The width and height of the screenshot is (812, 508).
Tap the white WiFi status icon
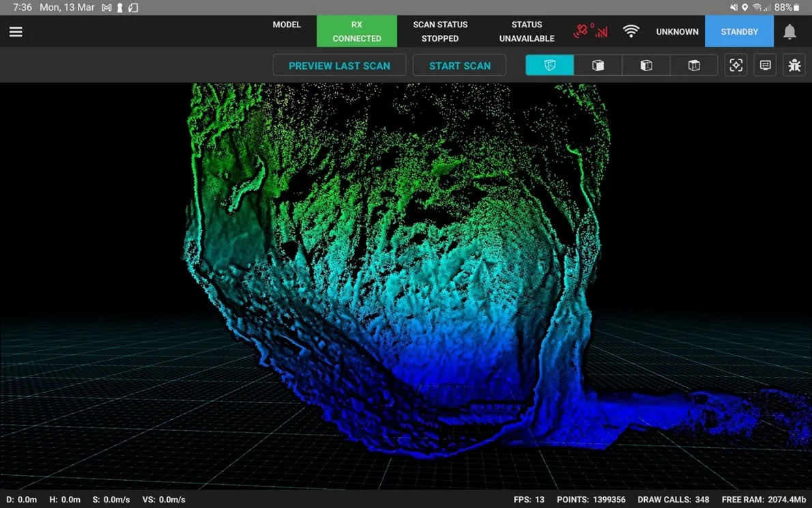[x=631, y=31]
